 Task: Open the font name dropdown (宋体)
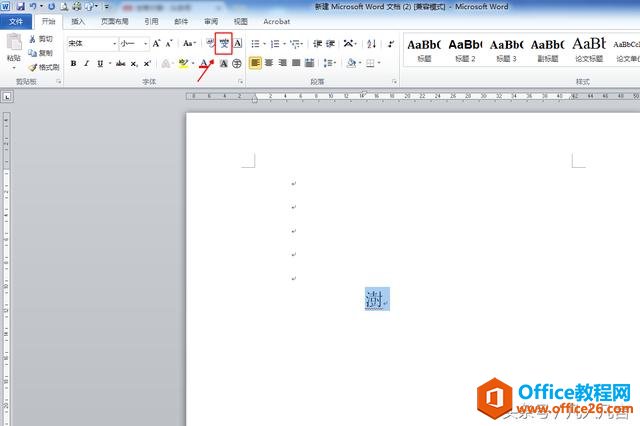pyautogui.click(x=115, y=44)
